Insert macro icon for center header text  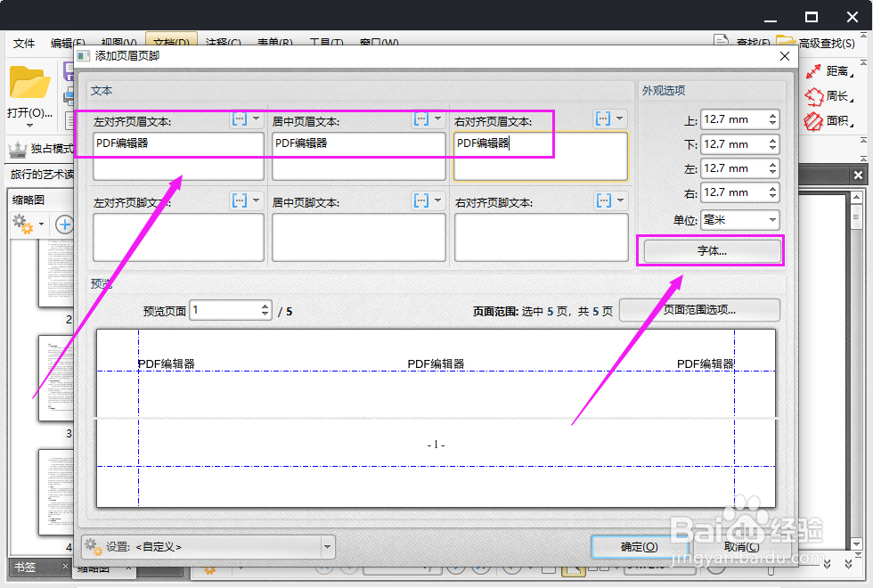421,118
